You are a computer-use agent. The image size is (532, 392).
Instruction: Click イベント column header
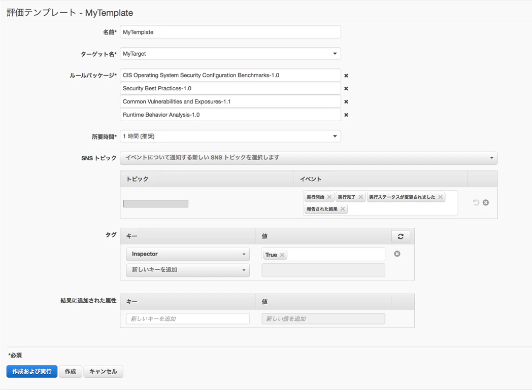[380, 179]
